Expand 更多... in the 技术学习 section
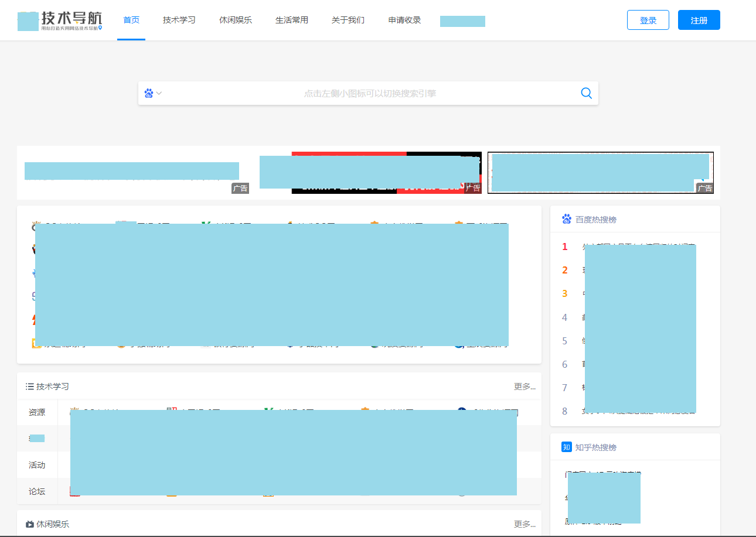This screenshot has height=537, width=756. (x=524, y=386)
